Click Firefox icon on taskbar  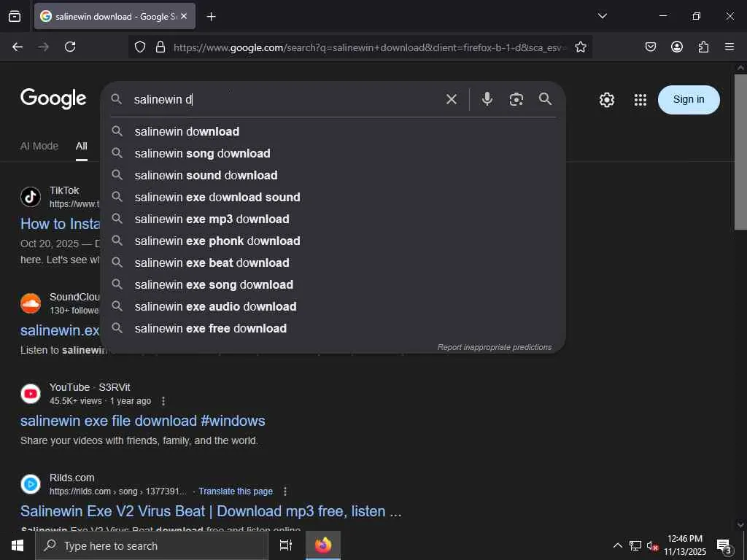coord(323,545)
